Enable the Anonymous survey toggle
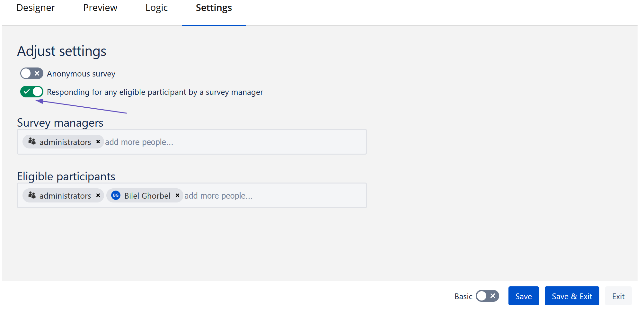 click(x=31, y=74)
